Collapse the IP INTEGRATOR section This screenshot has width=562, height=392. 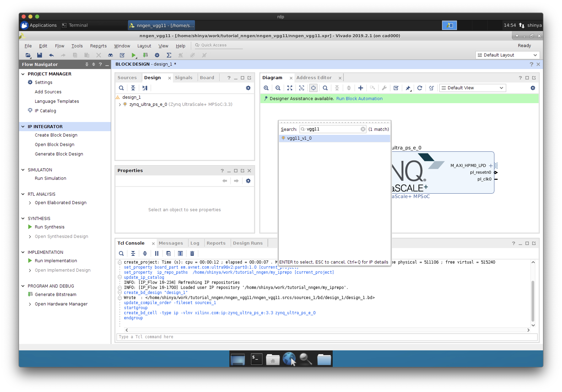pyautogui.click(x=23, y=127)
